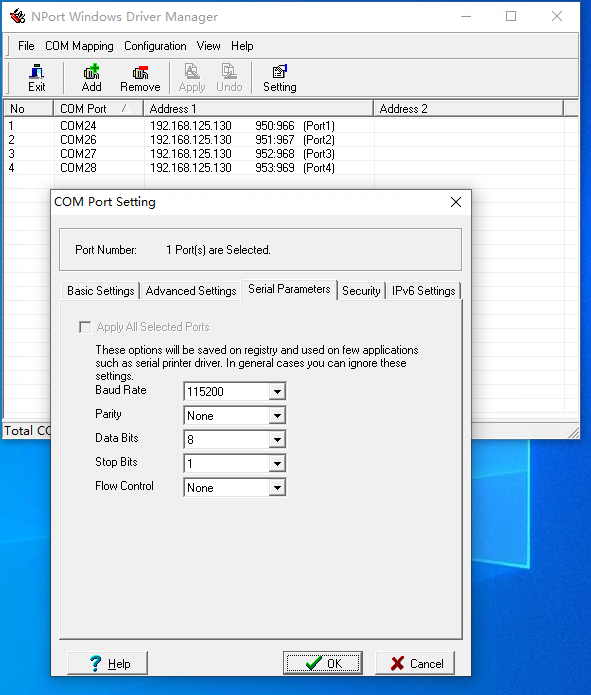The image size is (591, 695).
Task: Switch to the Advanced Settings tab
Action: tap(191, 291)
